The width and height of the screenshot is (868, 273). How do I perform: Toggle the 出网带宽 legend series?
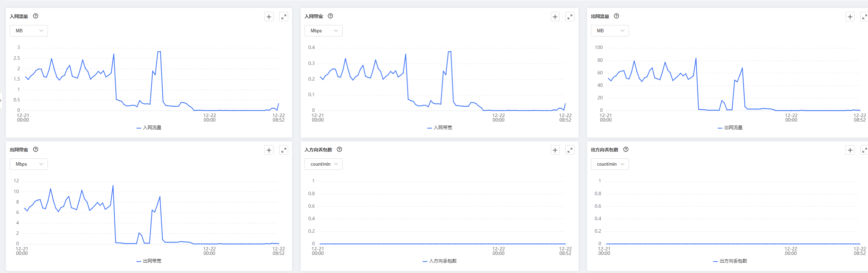149,261
